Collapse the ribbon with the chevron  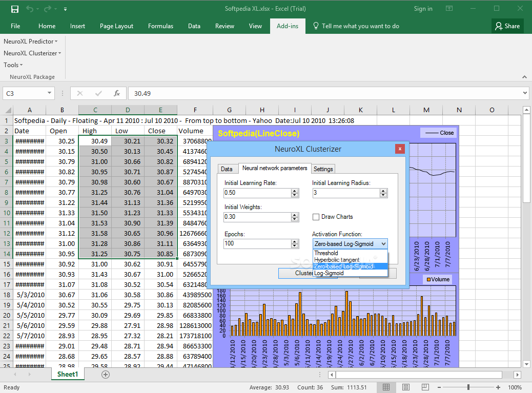pos(524,77)
